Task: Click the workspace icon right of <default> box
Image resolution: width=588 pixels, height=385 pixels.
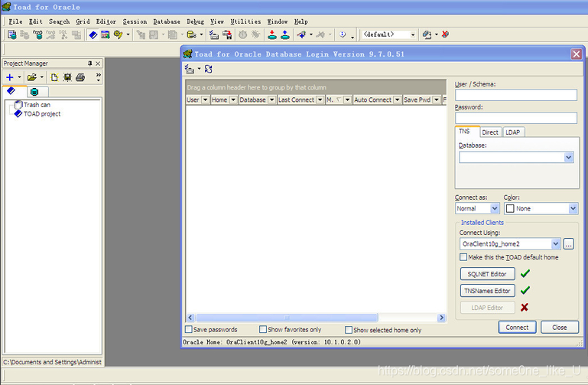Action: pyautogui.click(x=427, y=35)
